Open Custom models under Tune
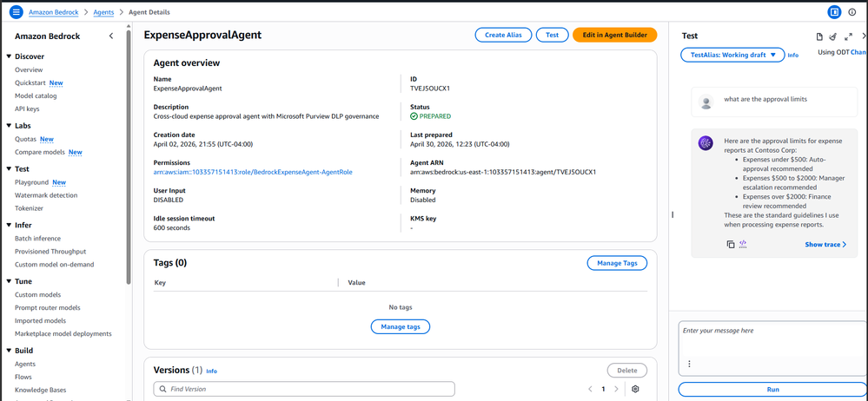868x401 pixels. pos(37,295)
